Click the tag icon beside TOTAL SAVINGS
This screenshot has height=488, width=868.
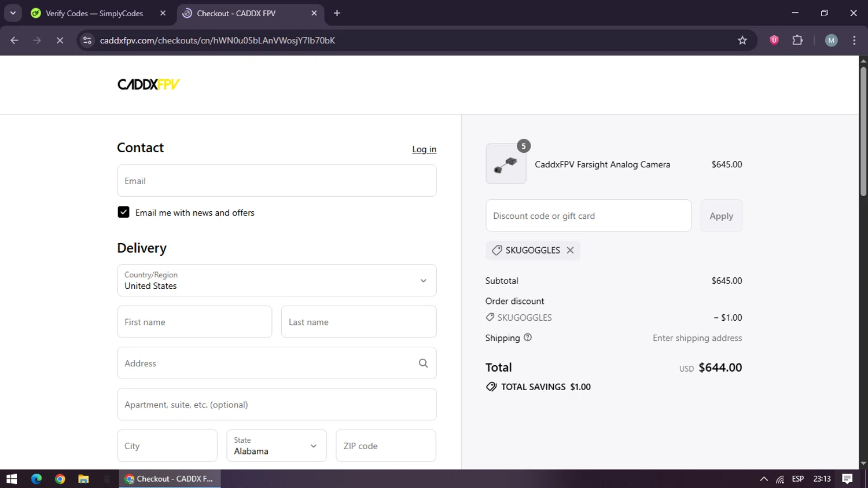[491, 387]
